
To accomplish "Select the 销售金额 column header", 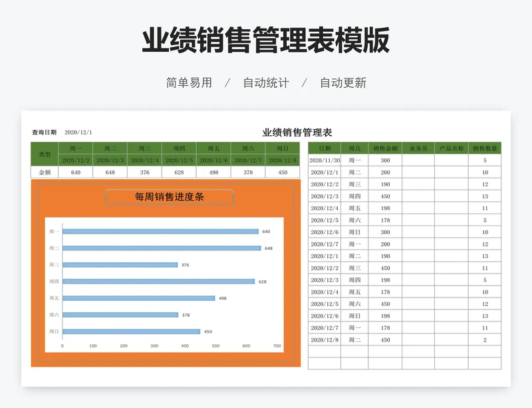I will click(386, 148).
